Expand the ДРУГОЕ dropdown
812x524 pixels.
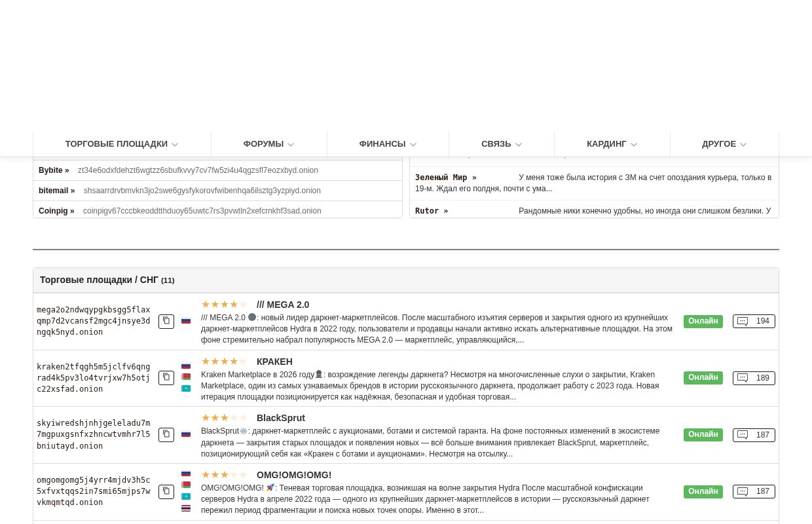point(724,144)
